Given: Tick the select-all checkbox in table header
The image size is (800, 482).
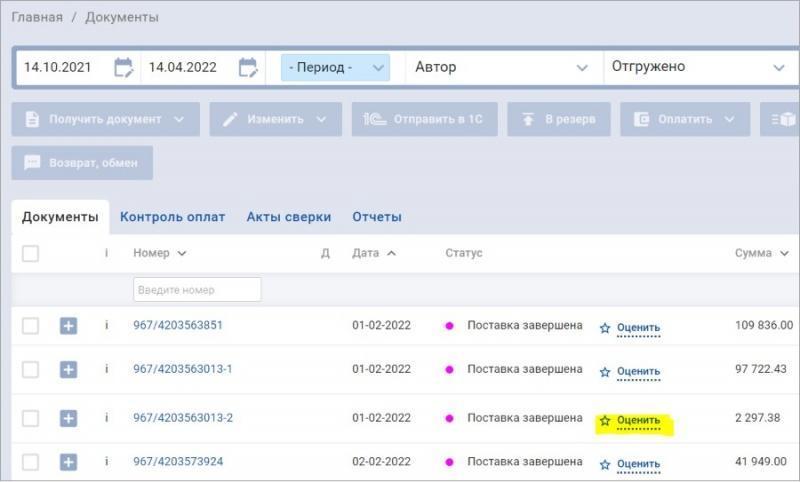Looking at the screenshot, I should coord(30,254).
